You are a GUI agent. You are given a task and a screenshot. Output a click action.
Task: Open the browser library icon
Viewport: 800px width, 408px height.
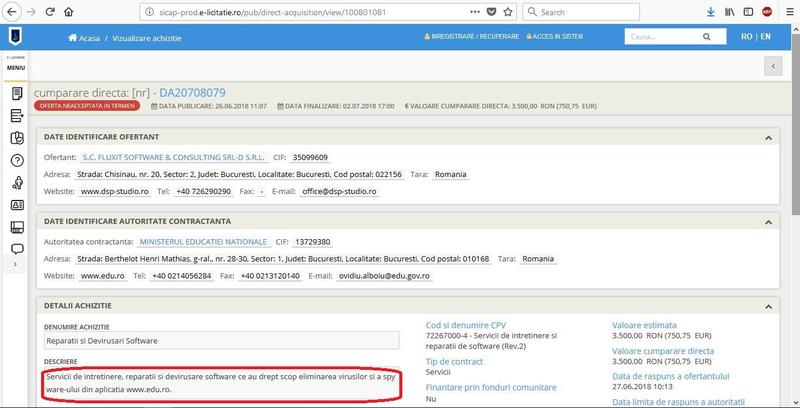point(730,12)
